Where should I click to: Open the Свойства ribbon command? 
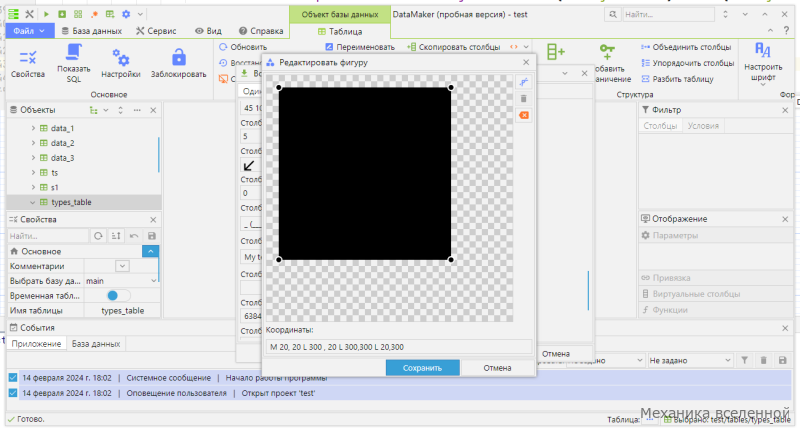click(28, 63)
